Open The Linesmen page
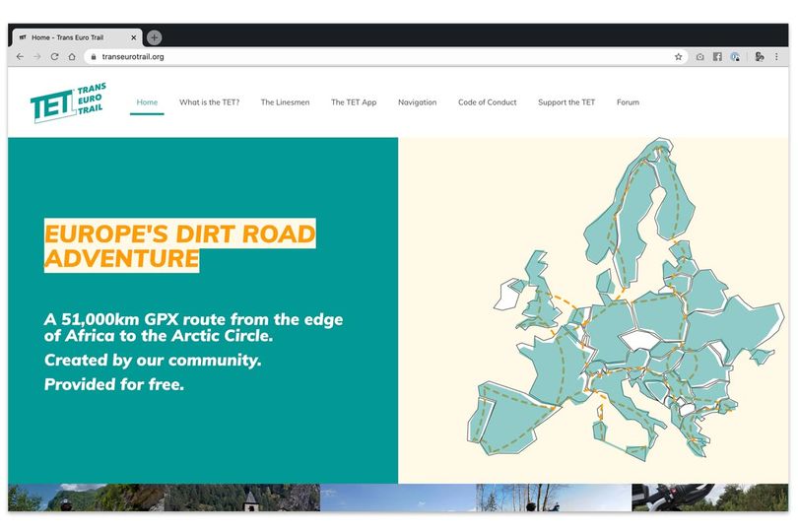 (285, 101)
